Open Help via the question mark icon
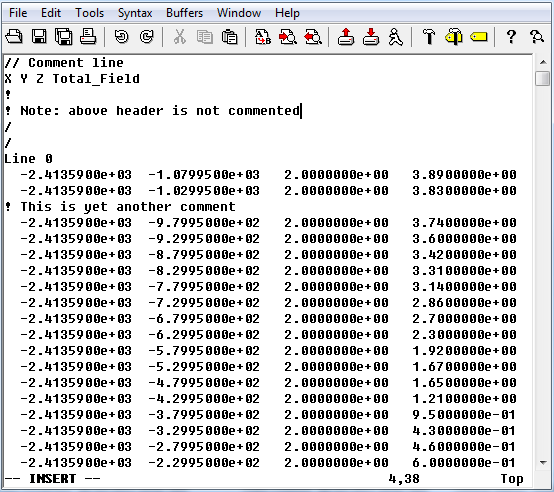The width and height of the screenshot is (554, 492). [x=511, y=37]
